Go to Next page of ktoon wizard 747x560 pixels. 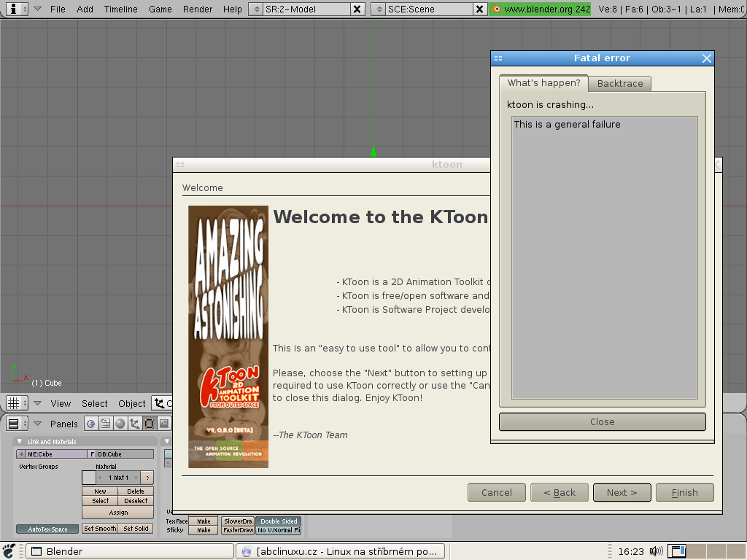[622, 492]
